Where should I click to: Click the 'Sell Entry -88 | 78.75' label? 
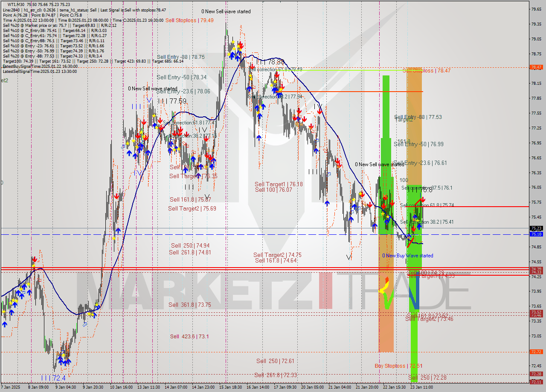180,57
